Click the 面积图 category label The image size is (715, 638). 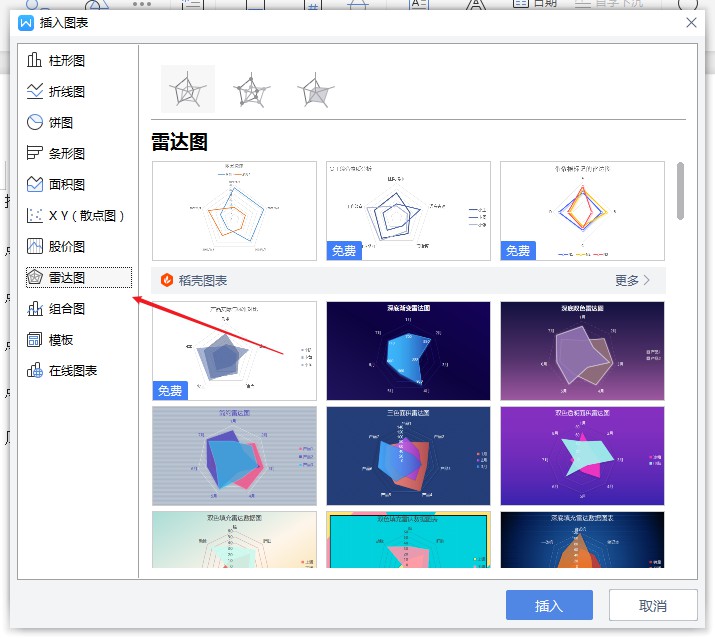(x=67, y=185)
